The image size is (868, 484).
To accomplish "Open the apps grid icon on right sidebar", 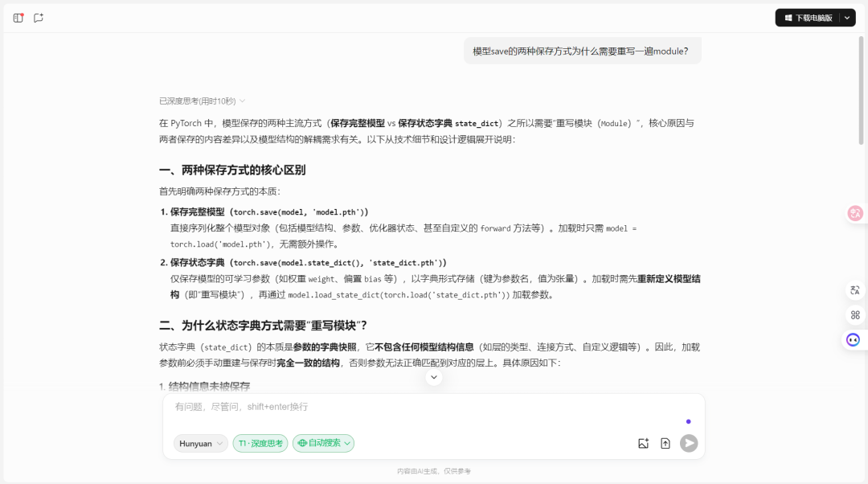I will coord(854,315).
